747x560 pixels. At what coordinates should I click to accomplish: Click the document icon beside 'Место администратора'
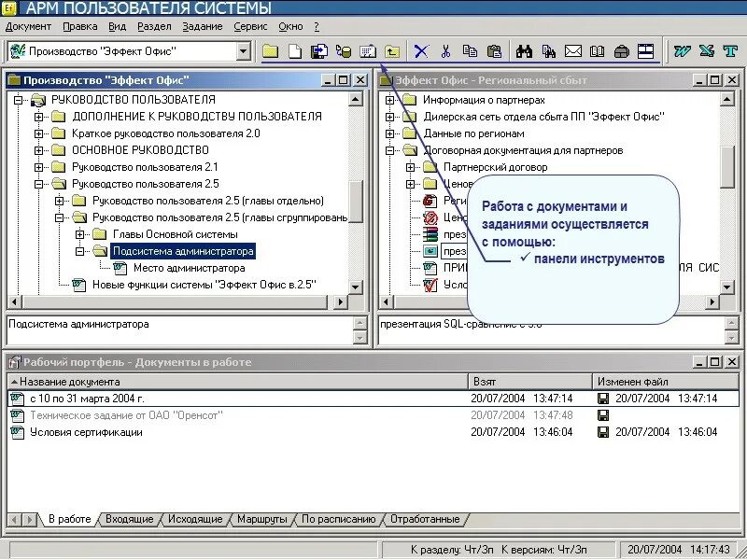120,268
